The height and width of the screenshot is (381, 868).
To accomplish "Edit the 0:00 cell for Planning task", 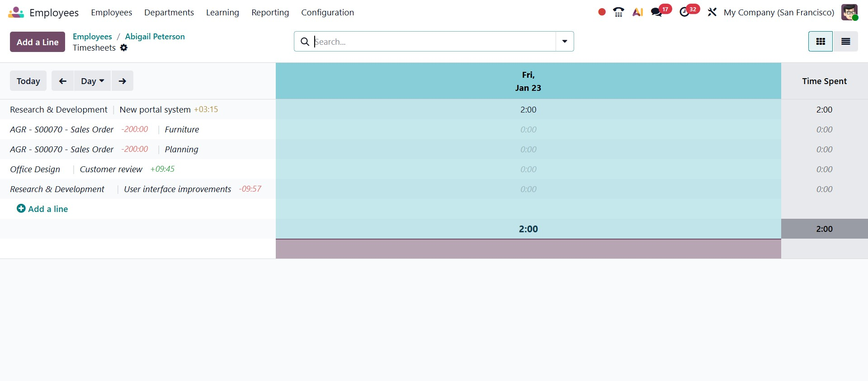I will [x=528, y=149].
